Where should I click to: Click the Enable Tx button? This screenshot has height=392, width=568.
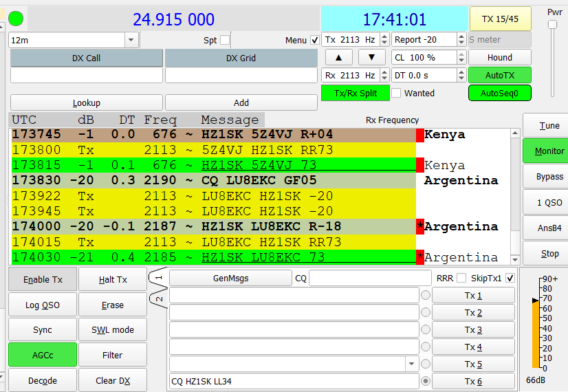point(43,279)
